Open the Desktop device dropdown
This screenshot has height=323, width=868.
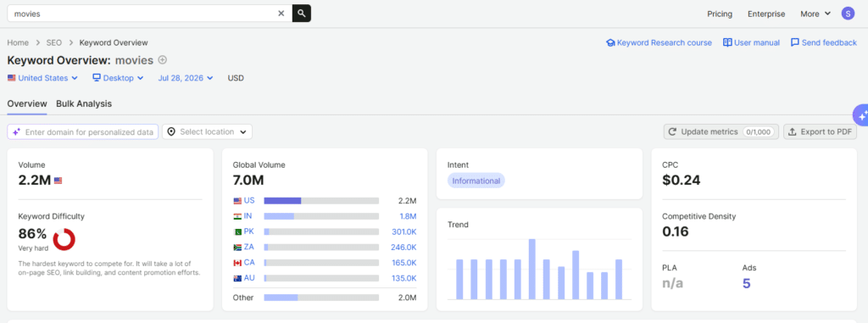[118, 78]
